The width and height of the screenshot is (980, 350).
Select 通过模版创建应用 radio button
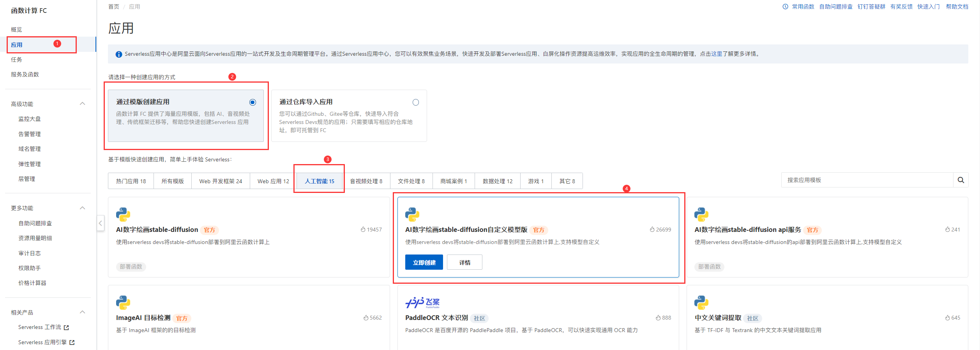[x=253, y=102]
